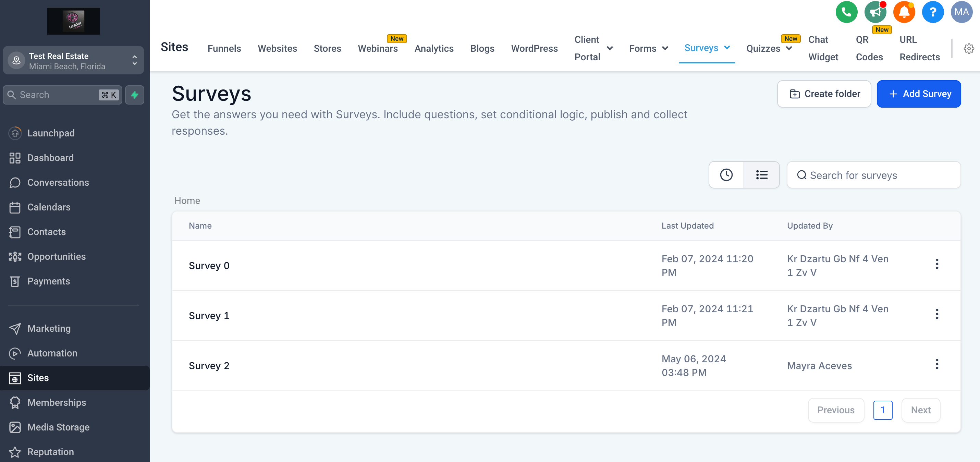Switch to the list view toggle
This screenshot has height=462, width=980.
coord(761,175)
